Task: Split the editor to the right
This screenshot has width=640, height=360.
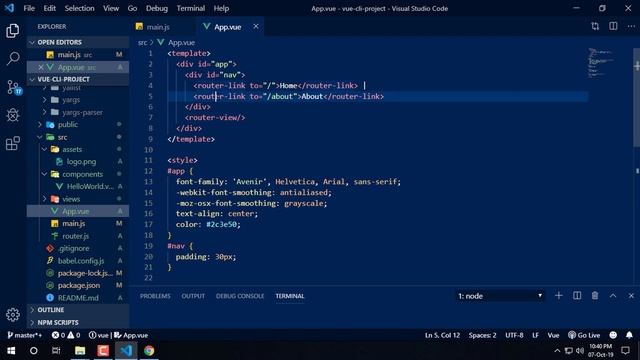Action: point(613,27)
